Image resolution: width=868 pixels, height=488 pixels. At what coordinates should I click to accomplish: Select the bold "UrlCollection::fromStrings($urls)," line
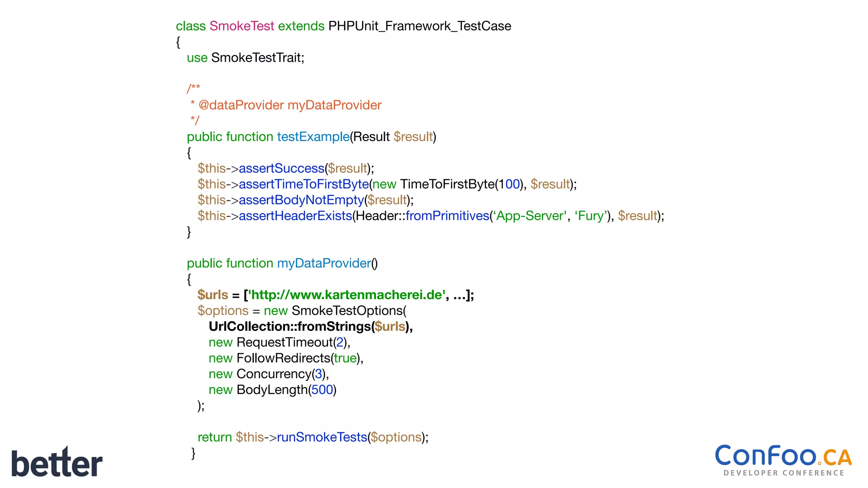coord(311,327)
